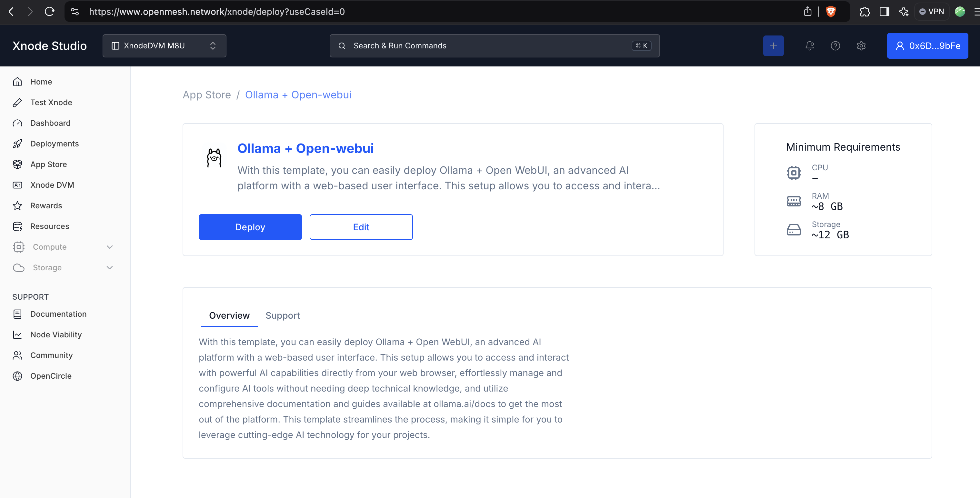This screenshot has height=498, width=980.
Task: Click the Edit button
Action: [361, 227]
